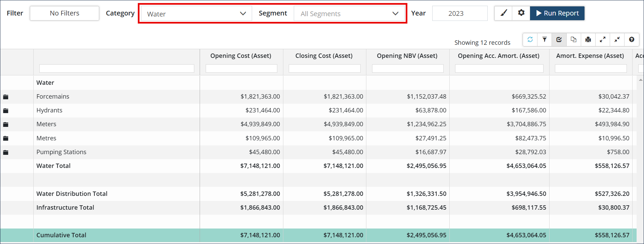
Task: Open the All Segments dropdown
Action: click(349, 14)
